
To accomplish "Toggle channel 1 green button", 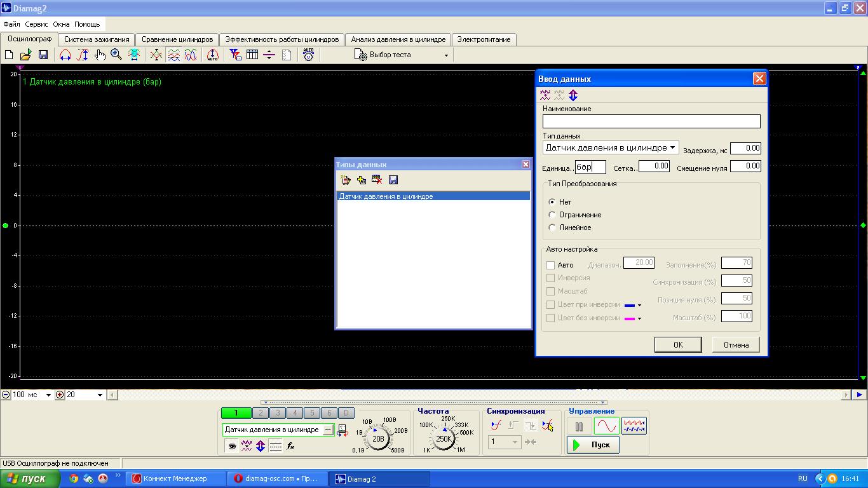I will [236, 413].
